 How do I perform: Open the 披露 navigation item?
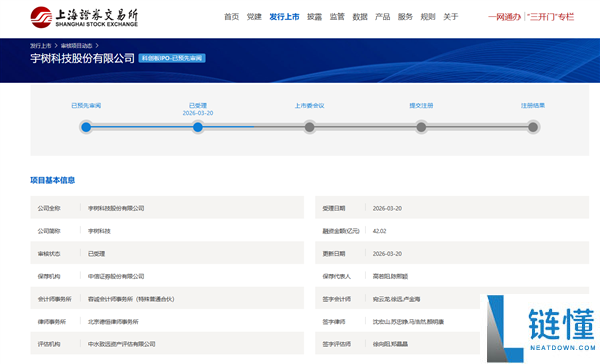(315, 17)
